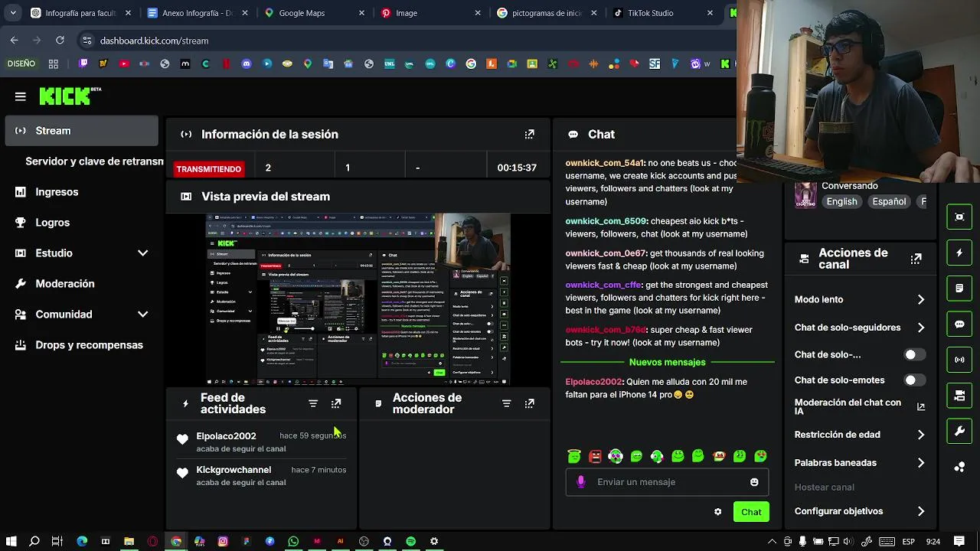Open the Logros page
980x551 pixels.
click(x=52, y=223)
